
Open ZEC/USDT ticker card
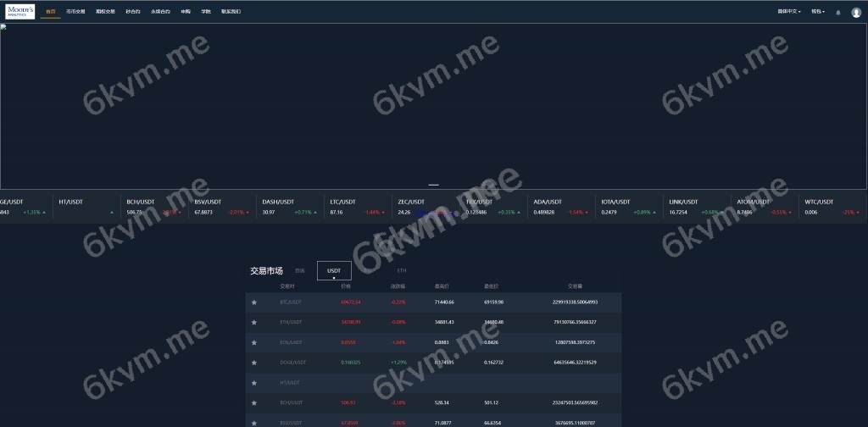tap(426, 207)
